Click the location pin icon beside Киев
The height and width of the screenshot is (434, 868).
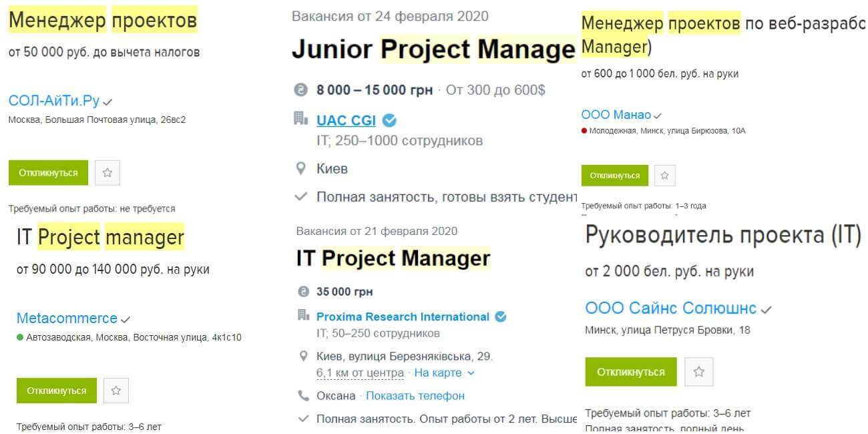pos(302,168)
